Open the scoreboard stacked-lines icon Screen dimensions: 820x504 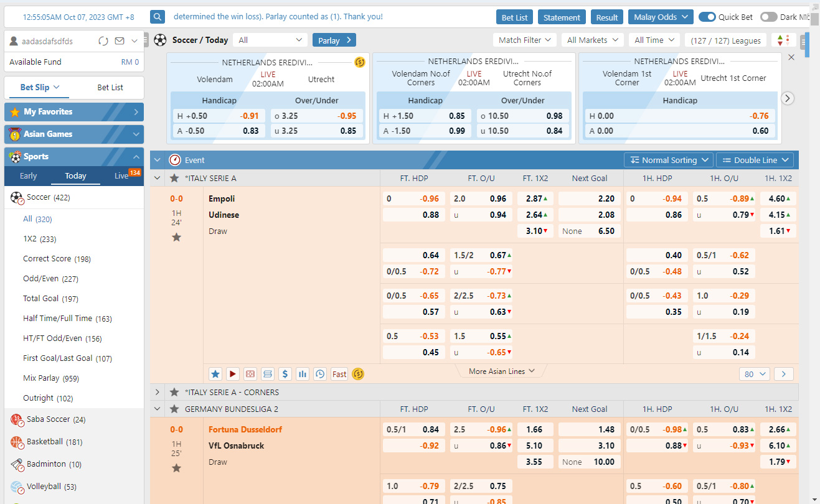click(x=268, y=374)
